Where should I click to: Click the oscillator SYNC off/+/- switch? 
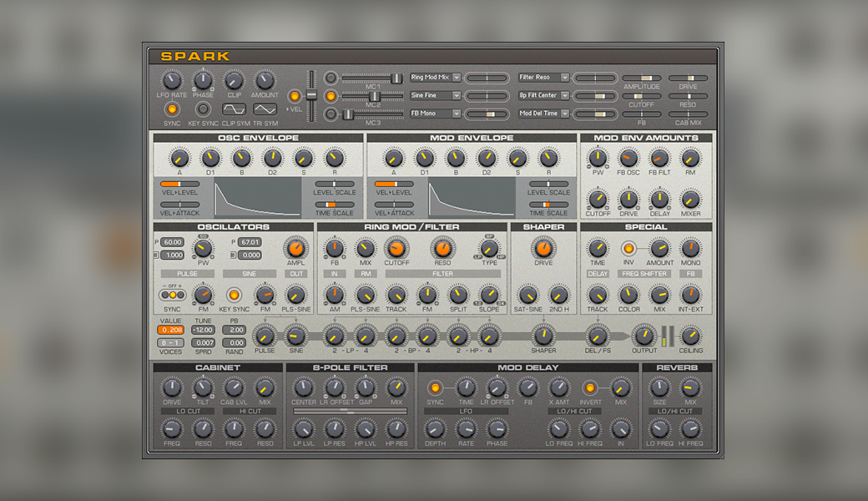[172, 295]
